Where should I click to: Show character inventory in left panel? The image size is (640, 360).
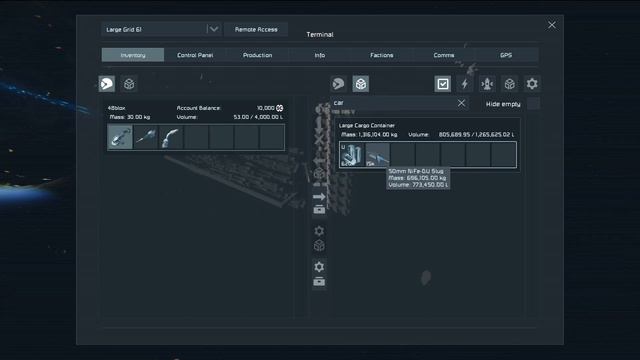click(x=107, y=84)
